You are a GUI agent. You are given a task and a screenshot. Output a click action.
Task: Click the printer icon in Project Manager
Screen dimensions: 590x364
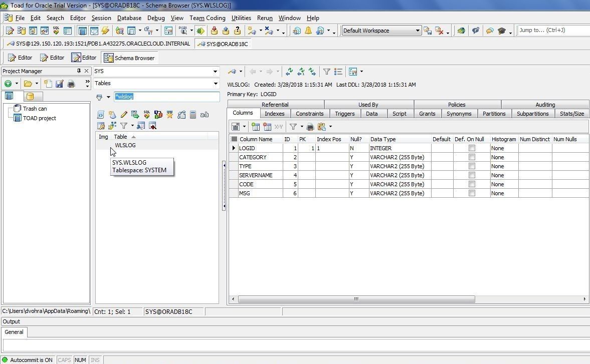71,84
